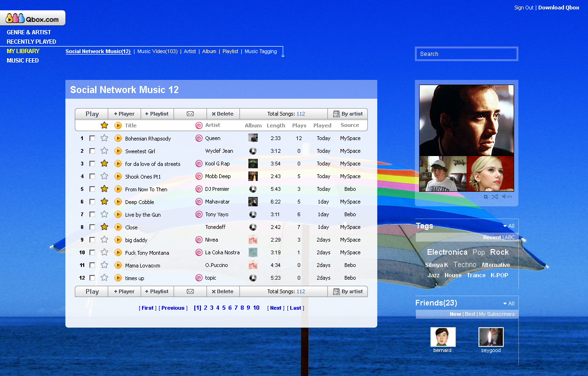
Task: Open album disc icon for Live by the Gun
Action: (253, 214)
